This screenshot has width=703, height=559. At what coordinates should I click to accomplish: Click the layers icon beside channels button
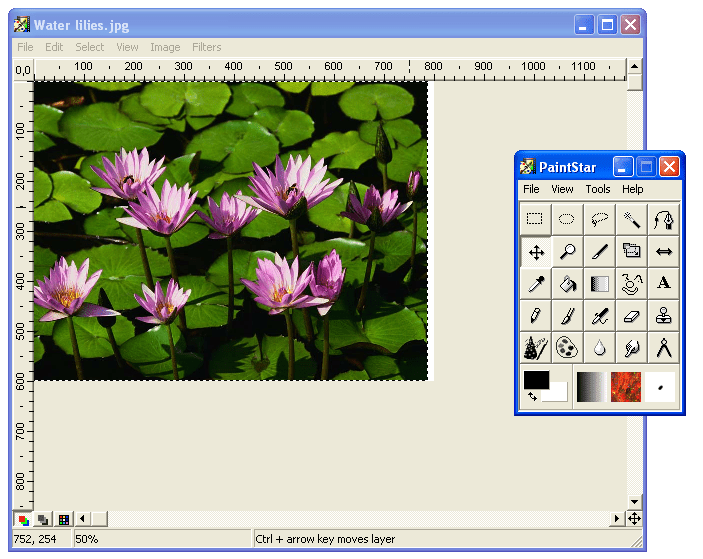coord(43,520)
